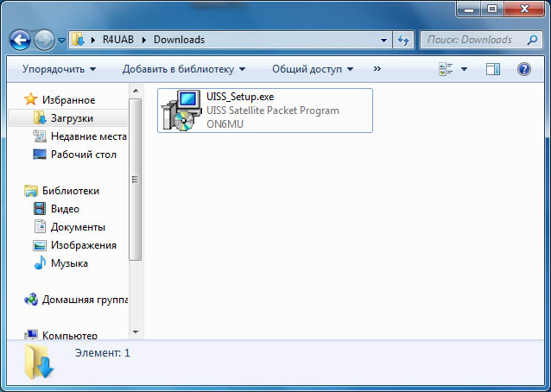
Task: Click the Документы page icon
Action: [x=40, y=227]
